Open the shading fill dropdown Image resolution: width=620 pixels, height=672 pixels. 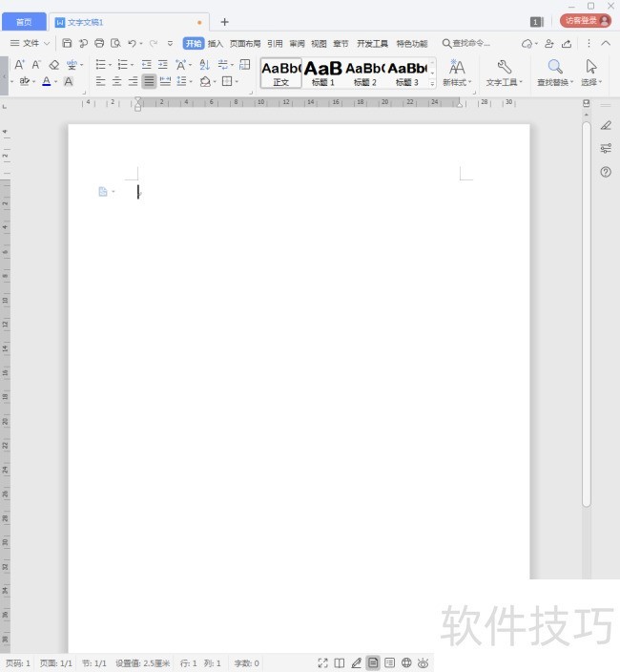pos(215,81)
